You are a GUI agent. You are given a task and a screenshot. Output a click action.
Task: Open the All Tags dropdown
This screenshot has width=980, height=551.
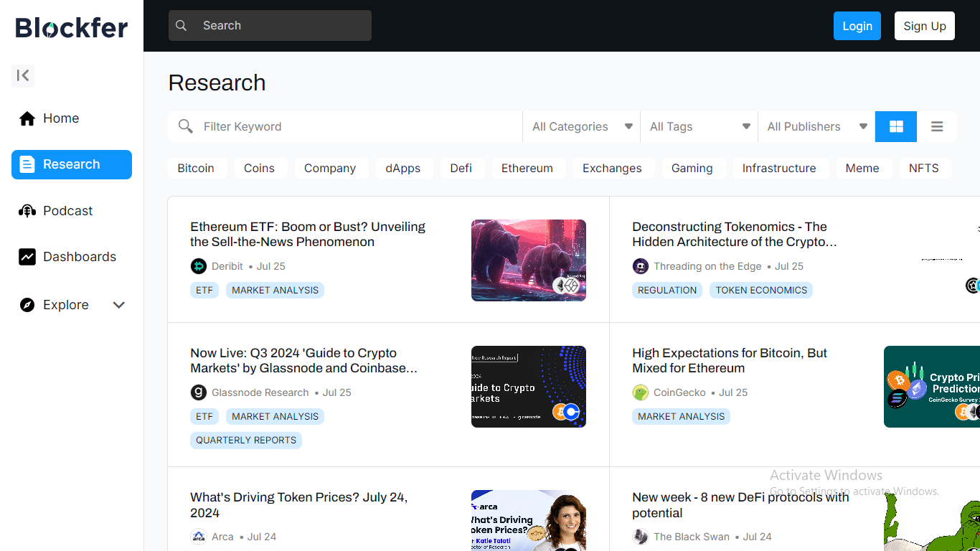(x=699, y=126)
